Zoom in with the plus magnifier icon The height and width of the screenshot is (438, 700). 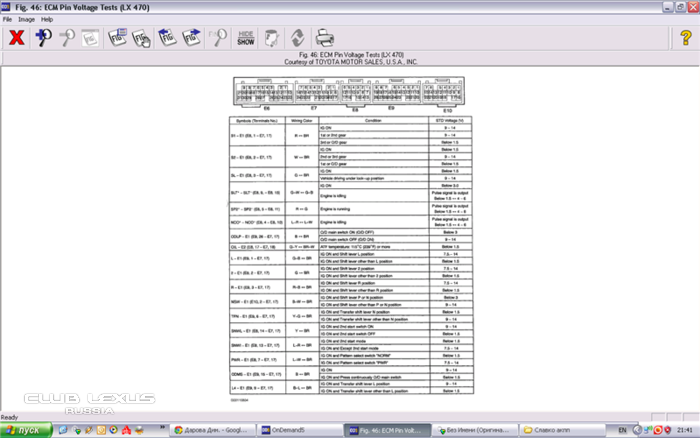coord(43,38)
